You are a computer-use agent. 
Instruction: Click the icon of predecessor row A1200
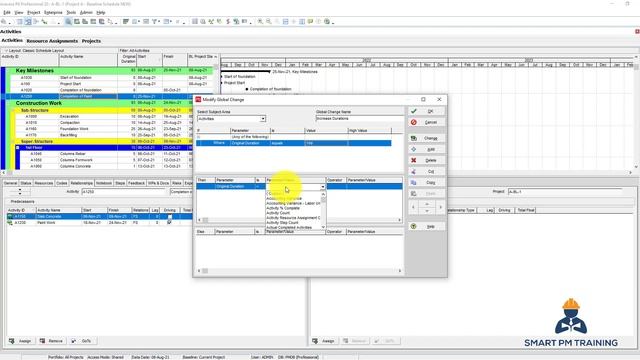pyautogui.click(x=10, y=223)
